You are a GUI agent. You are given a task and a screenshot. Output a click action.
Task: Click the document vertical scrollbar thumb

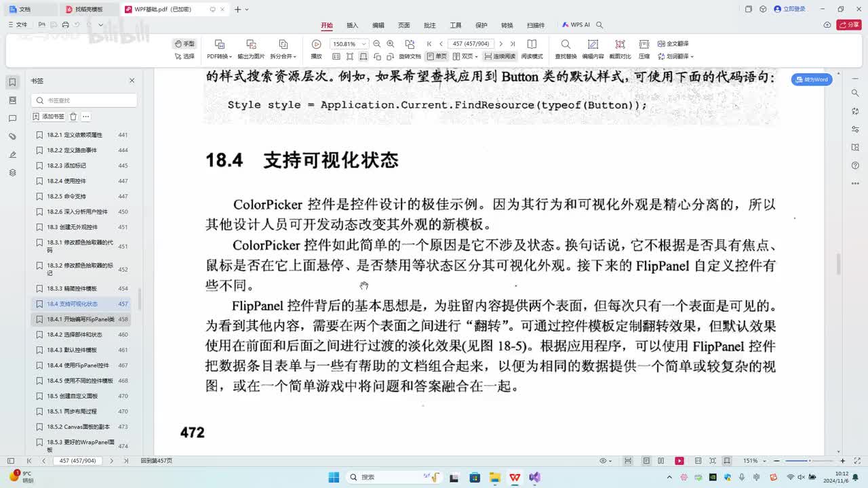click(x=839, y=264)
